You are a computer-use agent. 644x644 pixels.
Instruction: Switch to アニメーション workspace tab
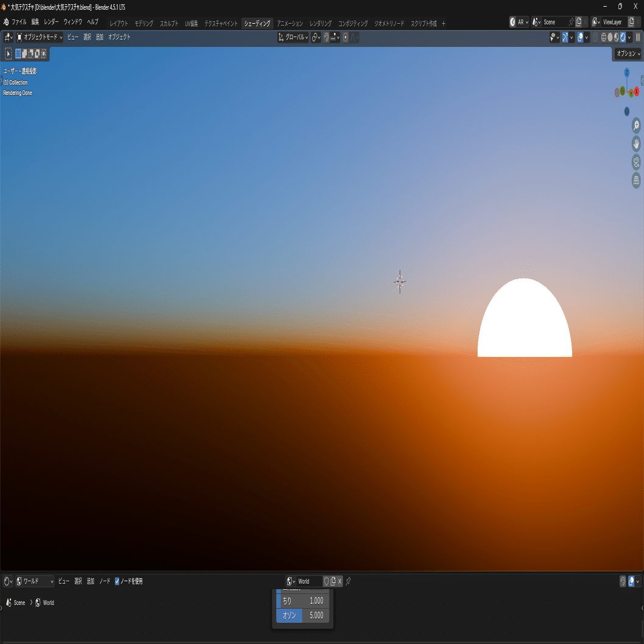pos(289,23)
